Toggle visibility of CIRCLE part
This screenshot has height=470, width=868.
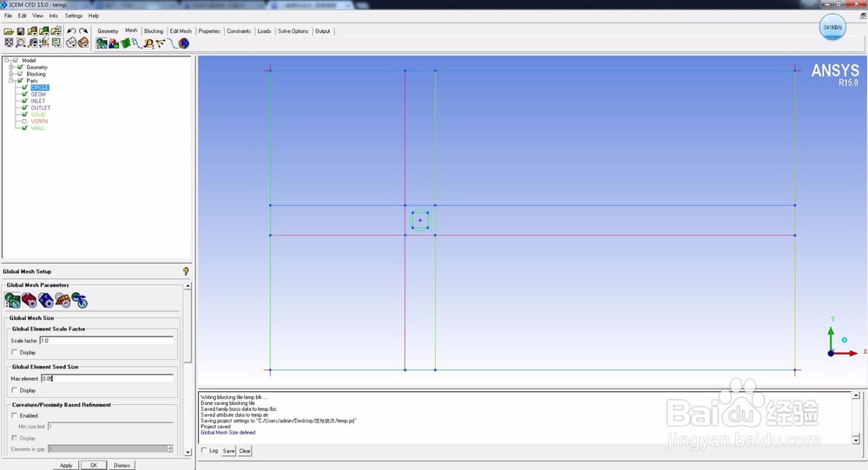(24, 88)
